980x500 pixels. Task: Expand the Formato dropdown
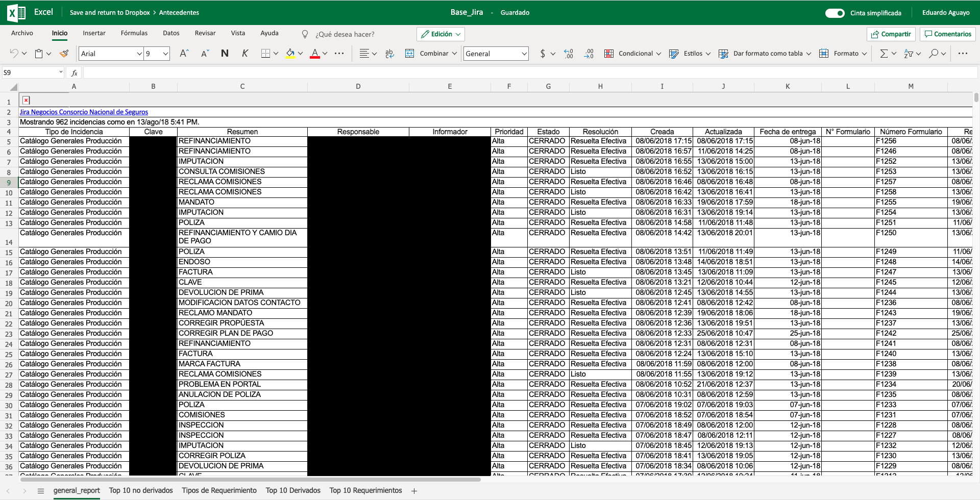pos(864,53)
